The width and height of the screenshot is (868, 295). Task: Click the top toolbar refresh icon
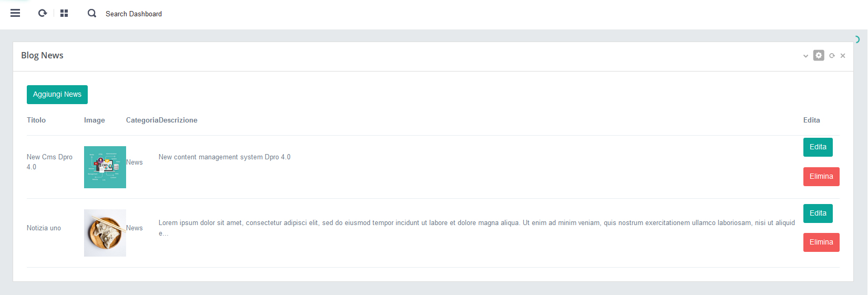(43, 13)
